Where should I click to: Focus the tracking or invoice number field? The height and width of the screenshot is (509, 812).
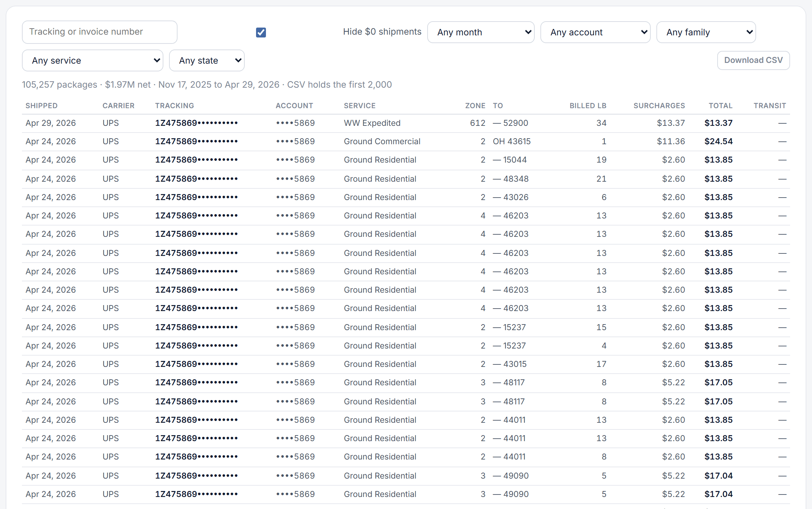point(100,32)
